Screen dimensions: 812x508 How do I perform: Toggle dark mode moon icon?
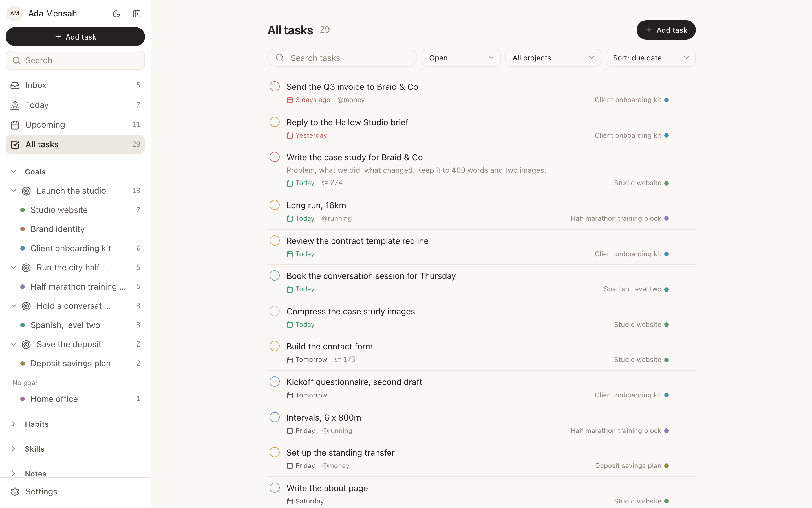[116, 14]
